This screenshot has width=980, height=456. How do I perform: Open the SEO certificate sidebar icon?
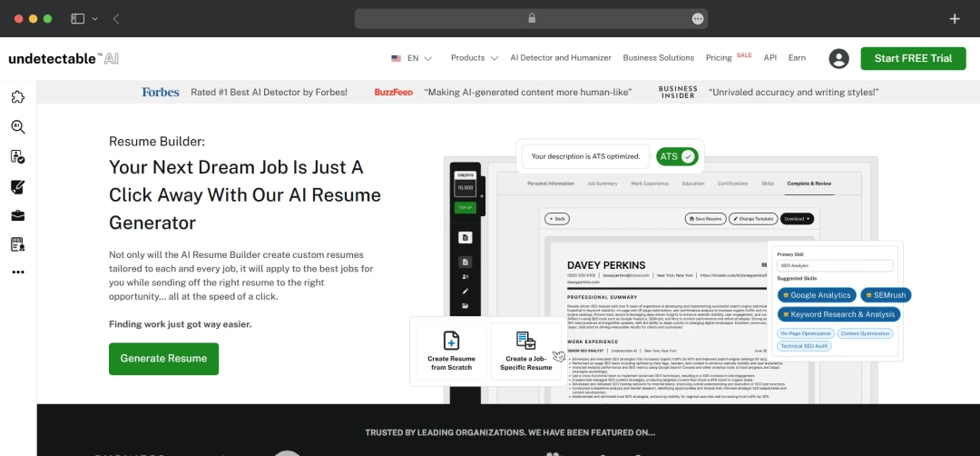[18, 244]
